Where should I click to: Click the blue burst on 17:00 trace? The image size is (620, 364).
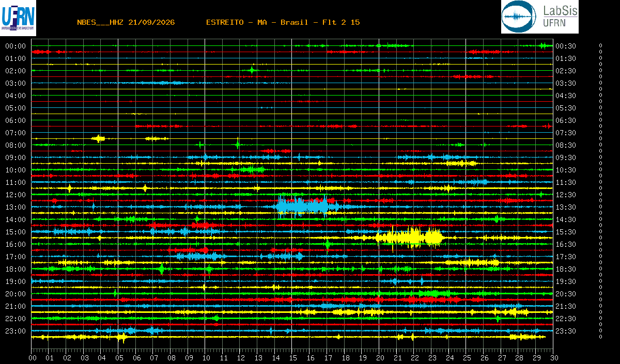point(202,256)
